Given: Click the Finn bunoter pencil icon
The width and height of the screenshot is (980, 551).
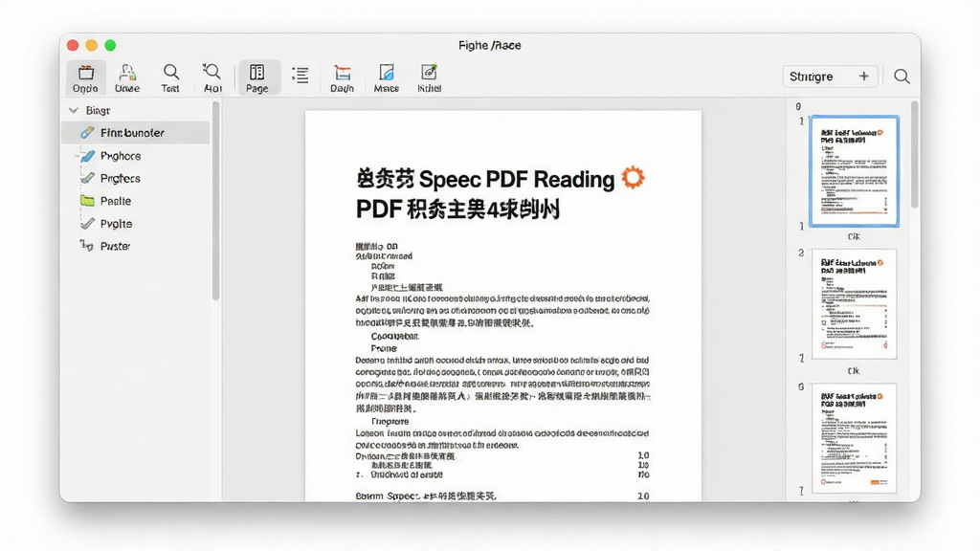Looking at the screenshot, I should pos(87,132).
